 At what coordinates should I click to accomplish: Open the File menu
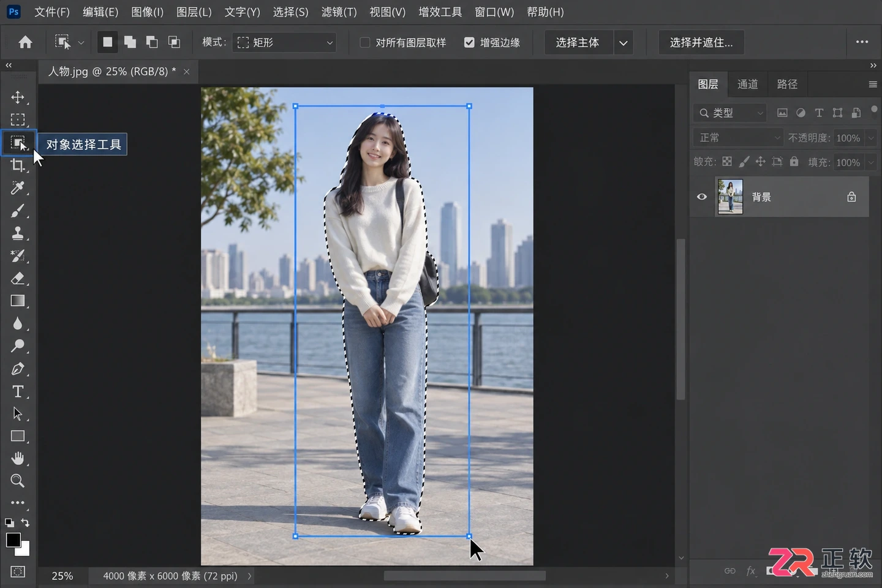(x=52, y=12)
